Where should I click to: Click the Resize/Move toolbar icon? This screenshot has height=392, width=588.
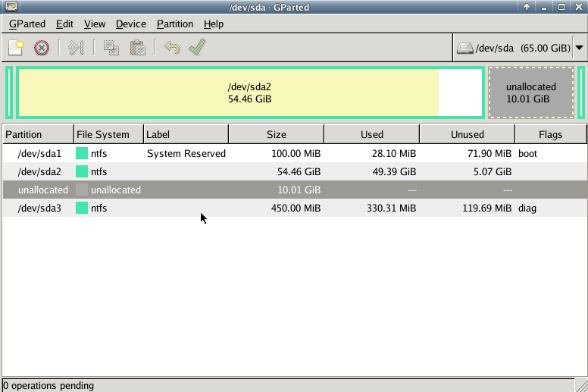[x=75, y=48]
